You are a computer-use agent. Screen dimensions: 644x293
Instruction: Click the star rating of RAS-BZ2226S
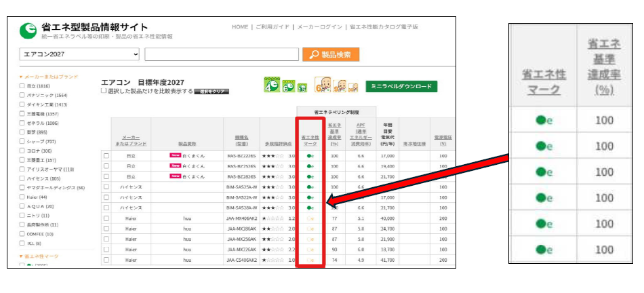pyautogui.click(x=273, y=156)
